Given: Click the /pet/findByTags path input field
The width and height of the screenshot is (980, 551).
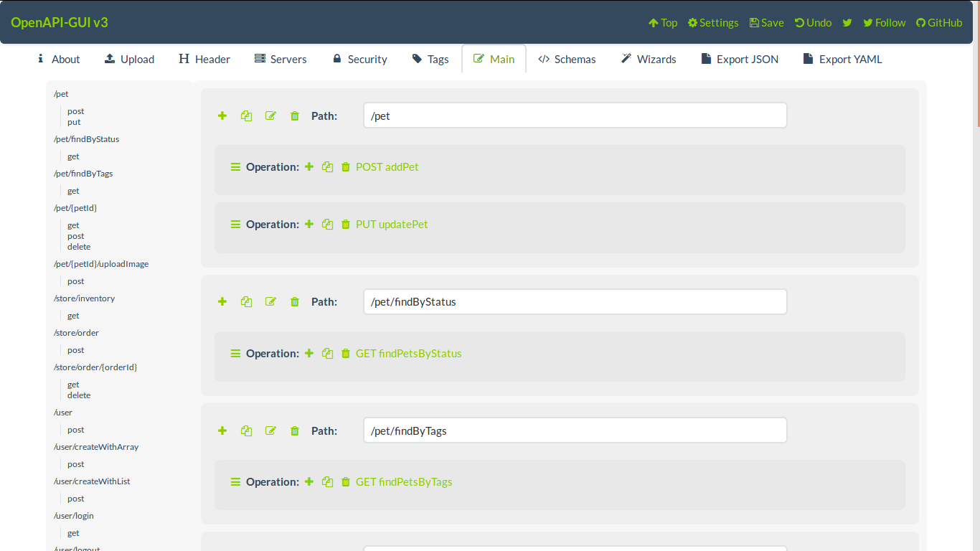Looking at the screenshot, I should point(574,430).
